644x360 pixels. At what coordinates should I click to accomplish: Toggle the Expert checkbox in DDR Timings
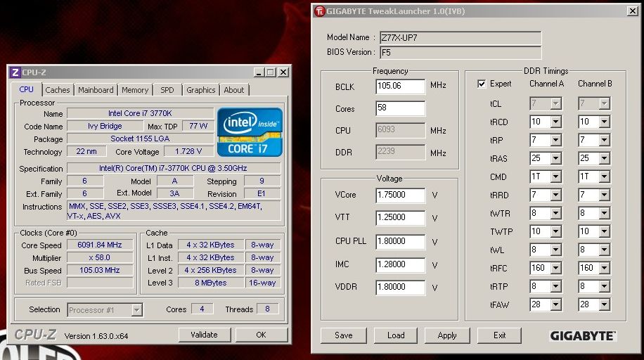click(482, 84)
